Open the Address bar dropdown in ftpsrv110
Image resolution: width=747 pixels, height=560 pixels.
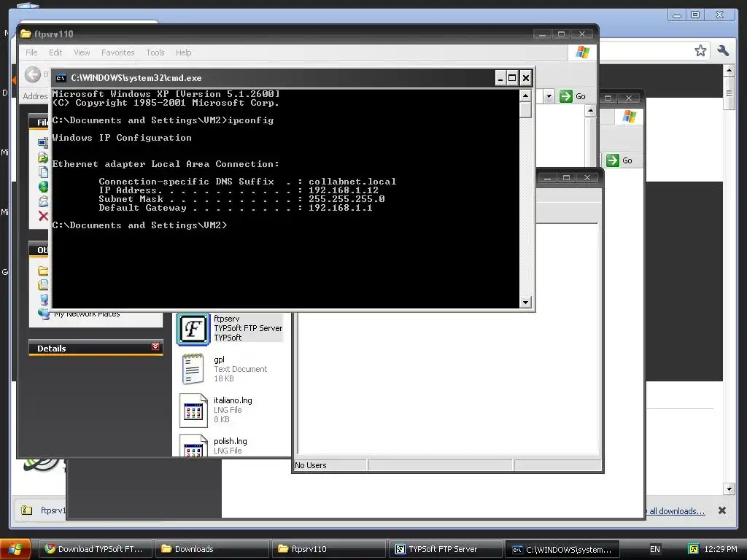[x=549, y=96]
